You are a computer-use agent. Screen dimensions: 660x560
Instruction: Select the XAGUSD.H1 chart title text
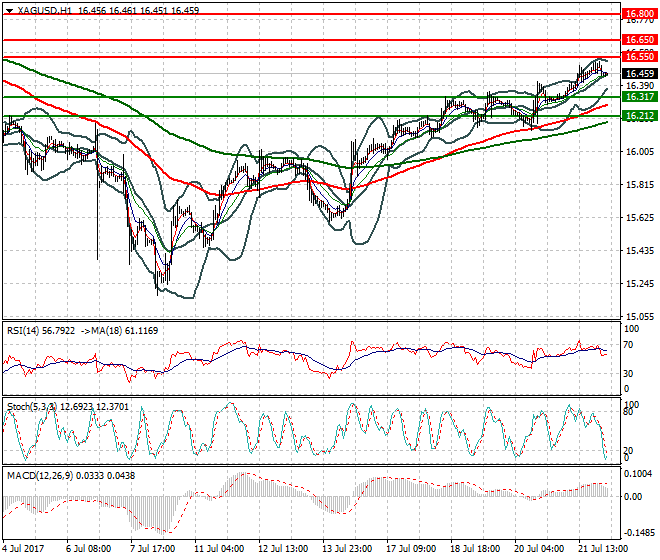pyautogui.click(x=45, y=11)
